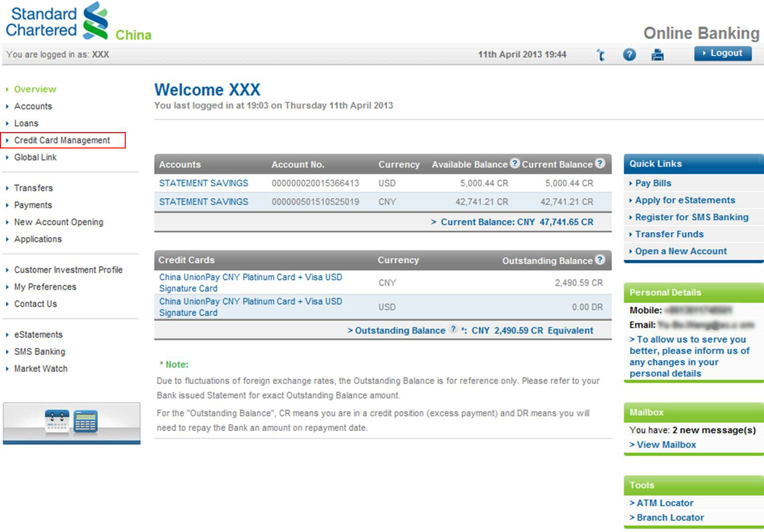Open Global Link in the left menu
Image resolution: width=764 pixels, height=532 pixels.
click(x=35, y=157)
